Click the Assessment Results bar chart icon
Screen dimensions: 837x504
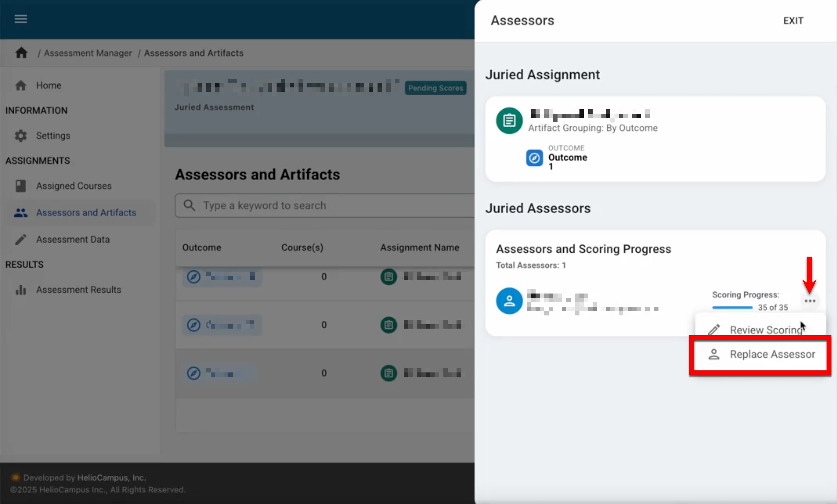pos(21,289)
